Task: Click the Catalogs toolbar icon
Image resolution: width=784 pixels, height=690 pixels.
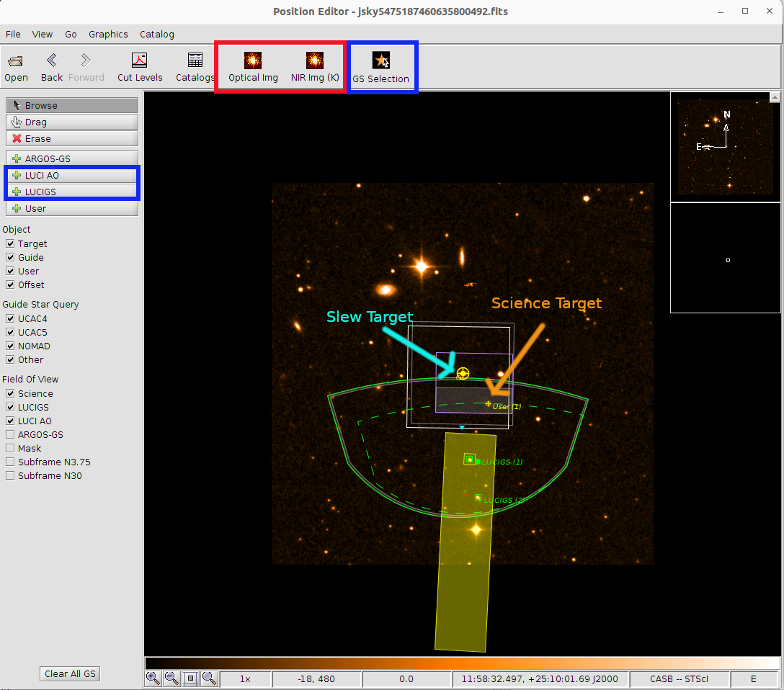Action: tap(195, 66)
